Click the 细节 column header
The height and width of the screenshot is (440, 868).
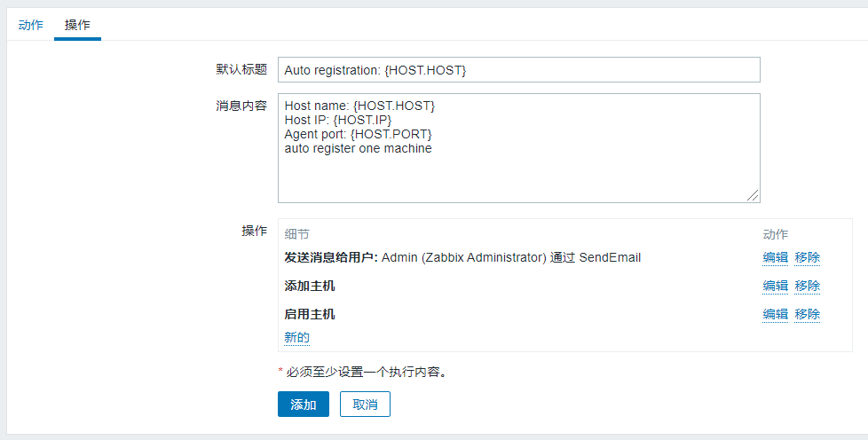296,234
